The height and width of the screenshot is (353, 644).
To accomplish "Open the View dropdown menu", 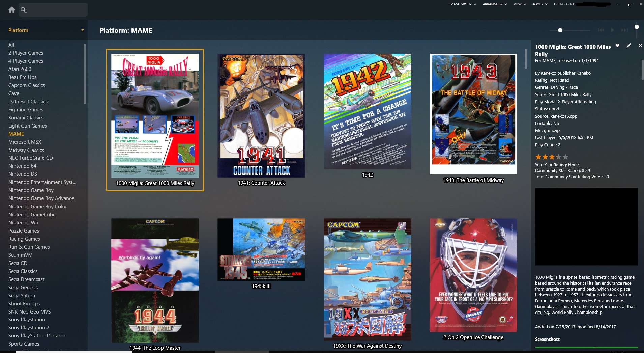I will click(x=520, y=4).
